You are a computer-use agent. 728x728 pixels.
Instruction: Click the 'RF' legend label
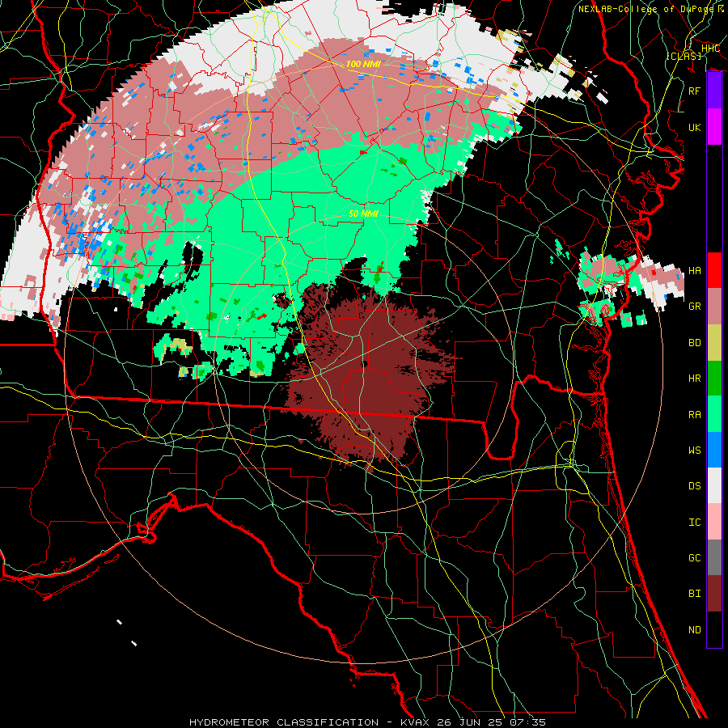click(695, 91)
